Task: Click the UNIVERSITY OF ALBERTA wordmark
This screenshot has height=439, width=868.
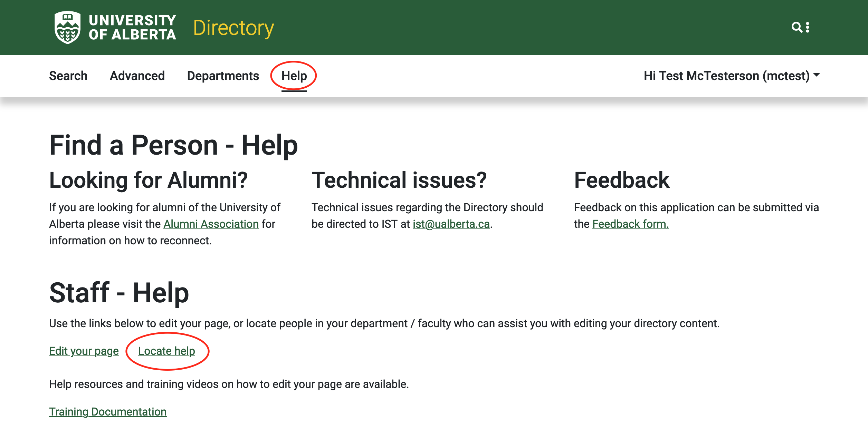Action: pyautogui.click(x=132, y=28)
